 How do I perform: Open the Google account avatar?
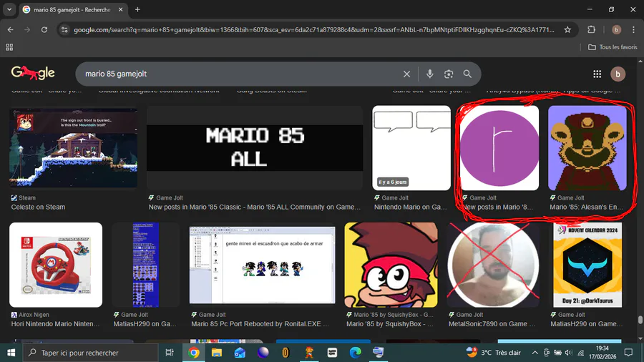coord(618,74)
